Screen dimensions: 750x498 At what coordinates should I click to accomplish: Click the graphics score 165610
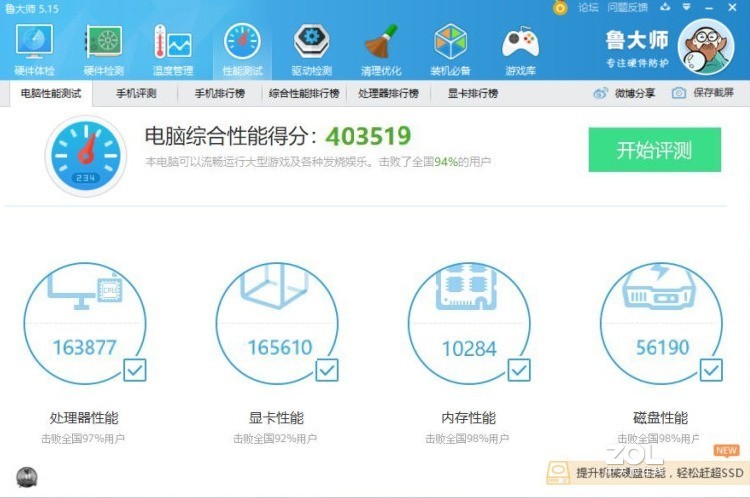coord(280,348)
